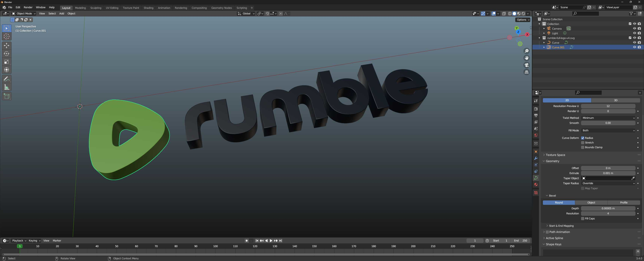Open the Options dropdown in viewport

point(523,20)
